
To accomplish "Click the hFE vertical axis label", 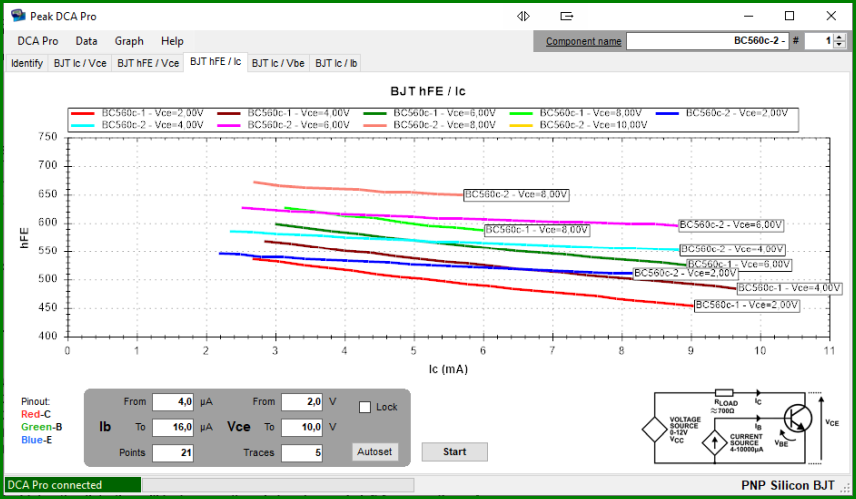I will [x=24, y=237].
